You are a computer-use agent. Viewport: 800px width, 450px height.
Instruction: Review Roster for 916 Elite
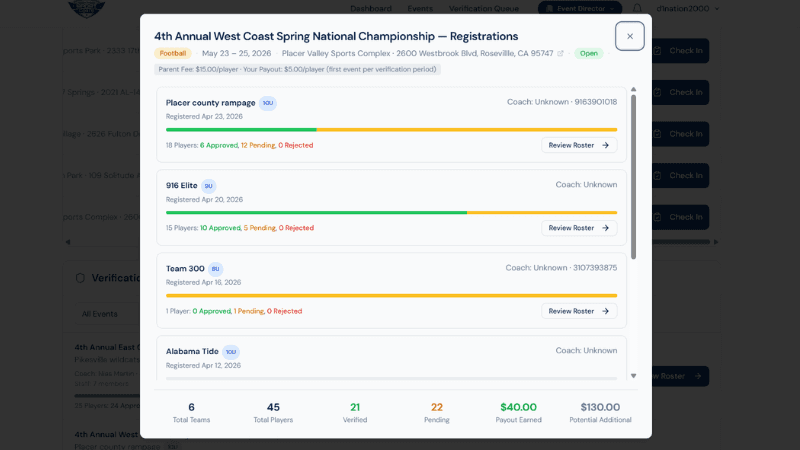[579, 228]
